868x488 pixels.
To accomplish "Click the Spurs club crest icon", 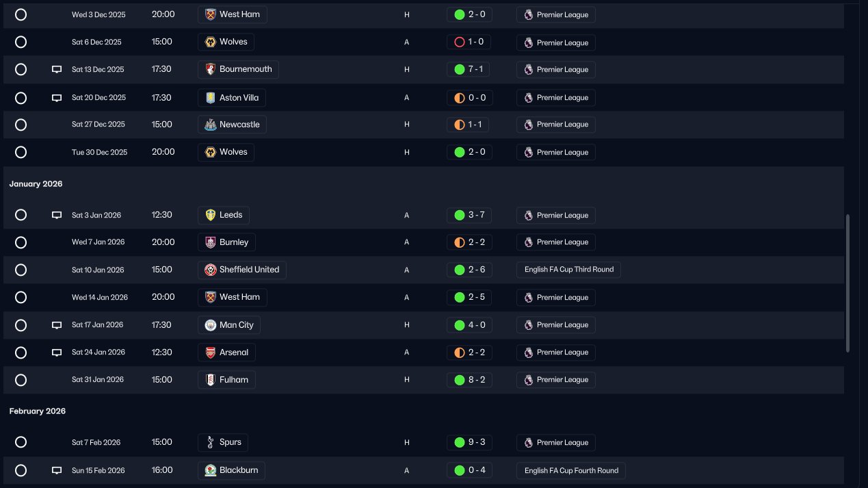I will coord(210,442).
